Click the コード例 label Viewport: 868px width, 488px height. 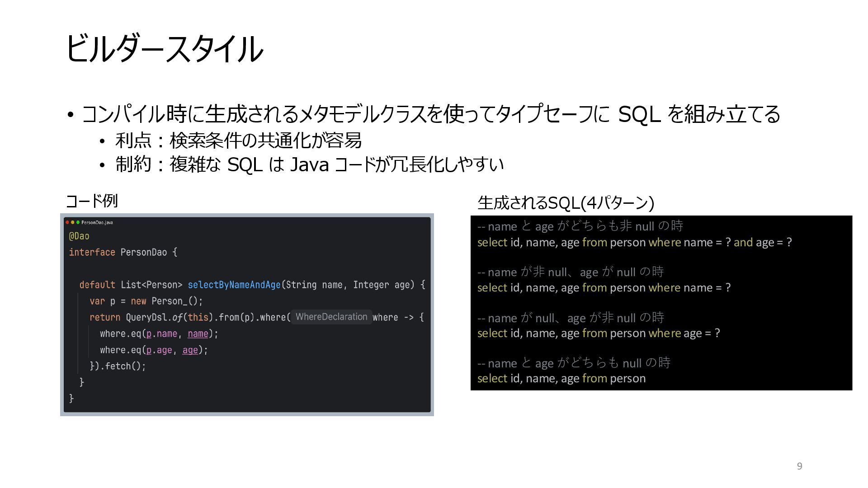(92, 201)
